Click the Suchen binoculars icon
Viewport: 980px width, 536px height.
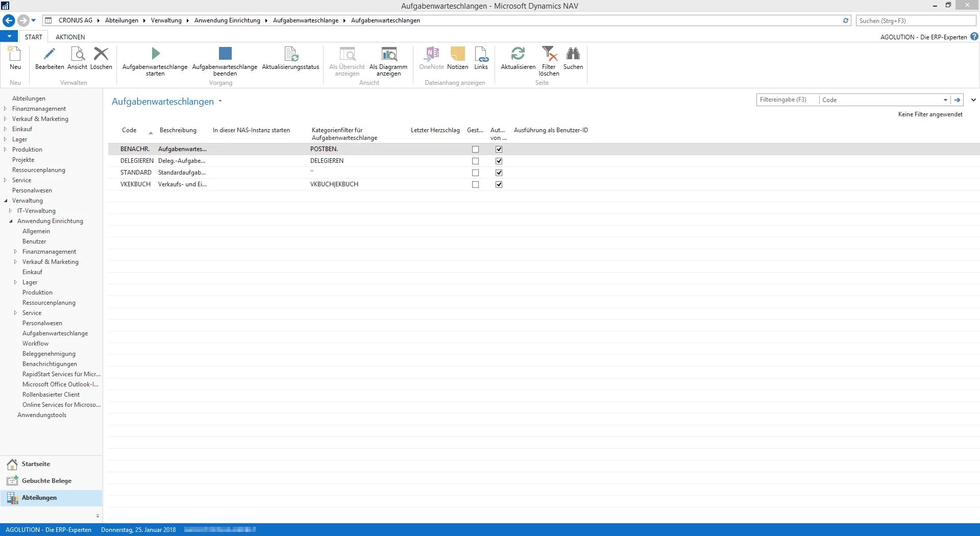click(x=573, y=54)
